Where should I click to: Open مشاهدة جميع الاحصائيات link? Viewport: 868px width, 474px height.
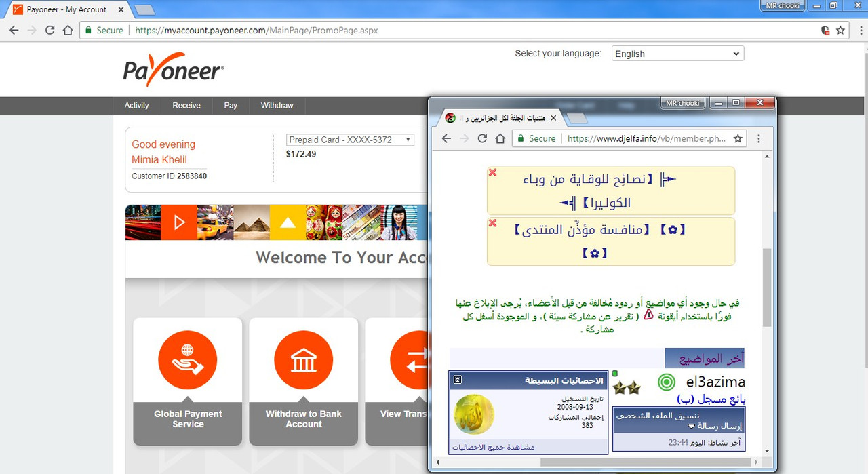pyautogui.click(x=493, y=448)
